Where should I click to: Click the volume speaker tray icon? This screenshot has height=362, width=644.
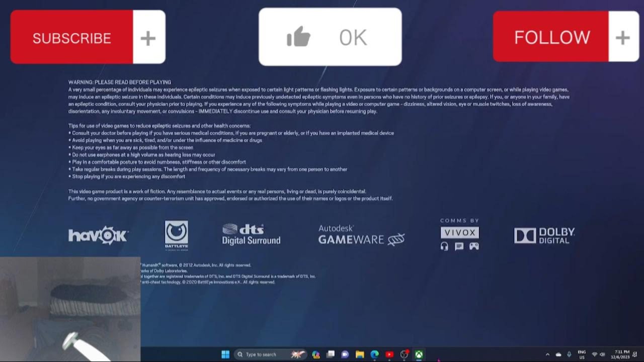tap(602, 354)
